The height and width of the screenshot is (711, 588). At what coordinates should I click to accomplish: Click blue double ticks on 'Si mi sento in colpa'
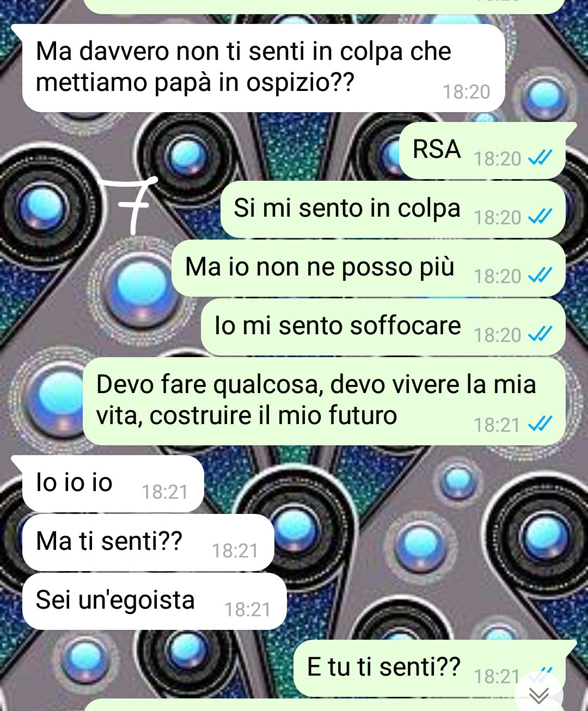pos(541,217)
